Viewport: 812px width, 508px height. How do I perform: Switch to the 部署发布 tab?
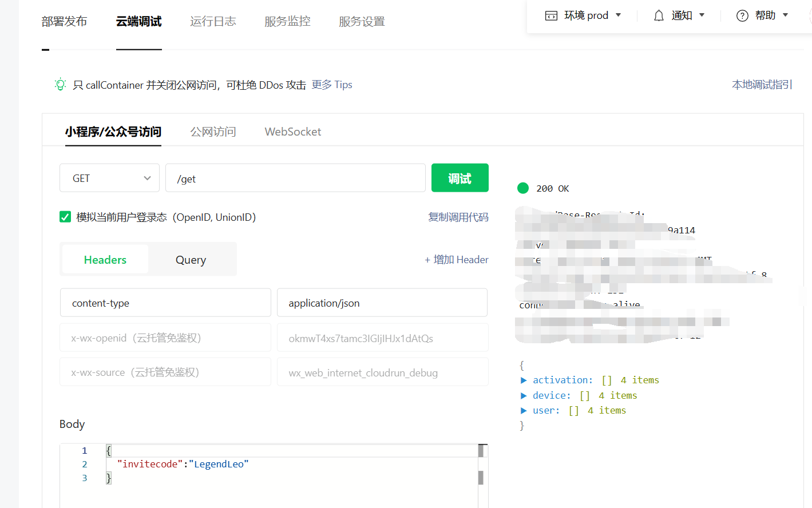[x=64, y=22]
